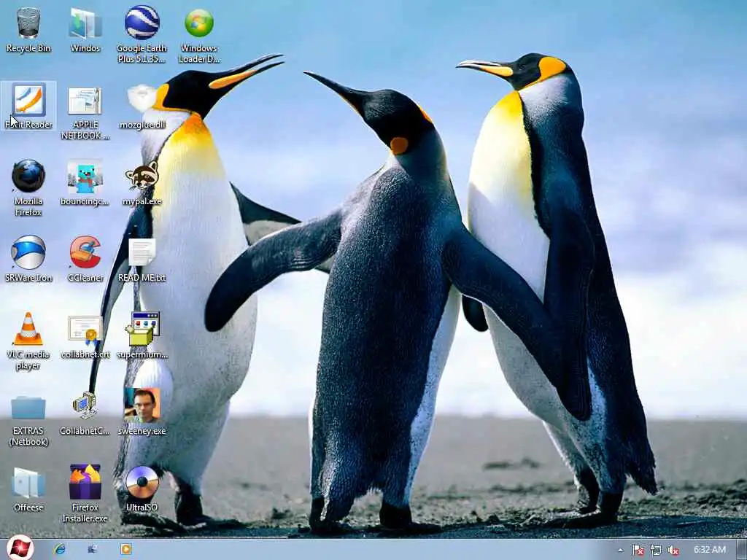The image size is (747, 560).
Task: Show hidden system tray icons arrow
Action: (621, 550)
